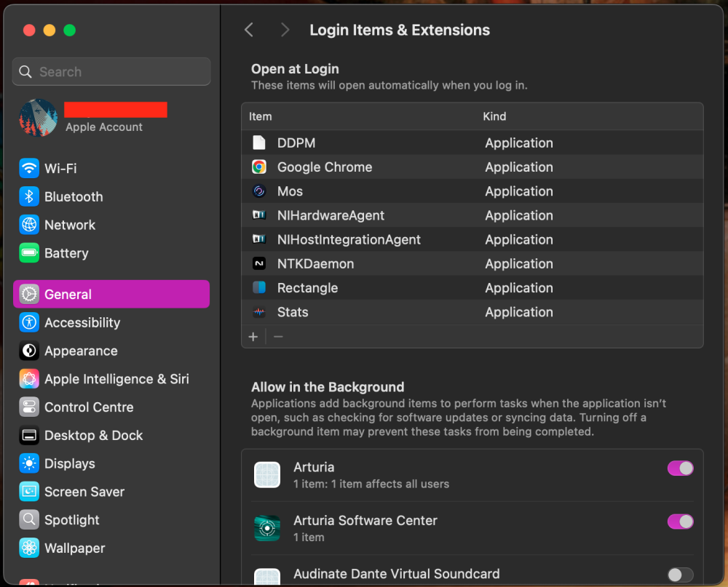Click the Mos app icon
The height and width of the screenshot is (587, 728).
pos(259,191)
